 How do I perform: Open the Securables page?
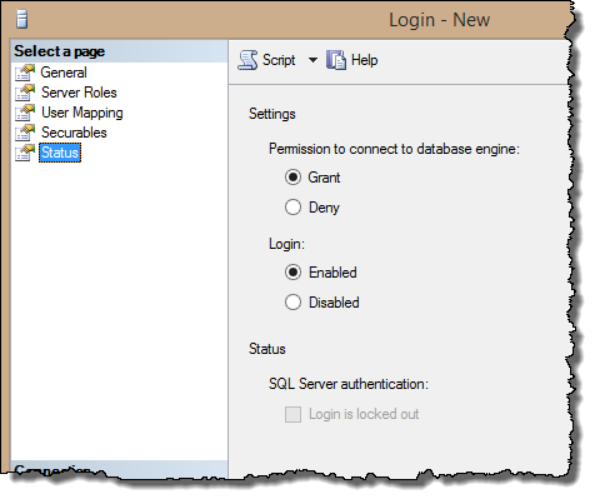pyautogui.click(x=74, y=132)
